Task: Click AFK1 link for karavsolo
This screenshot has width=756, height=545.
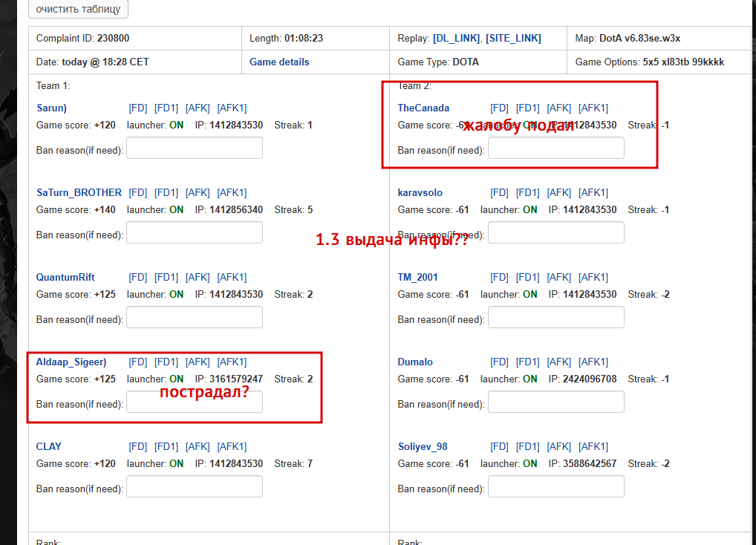Action: (593, 193)
